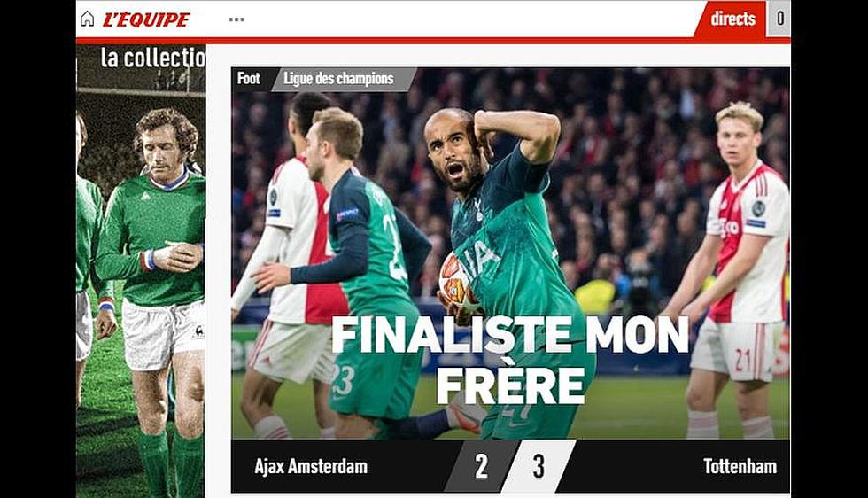Open the directs tab
Viewport: 868px width, 498px height.
coord(732,19)
